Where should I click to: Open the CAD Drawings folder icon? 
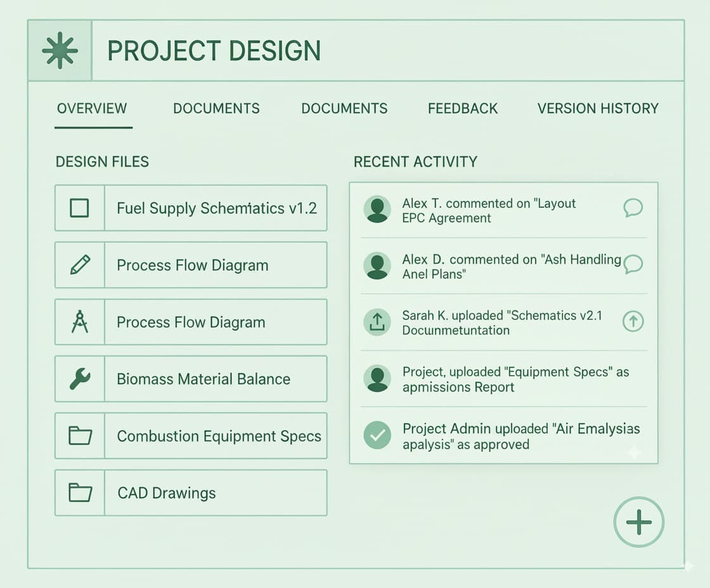(79, 492)
